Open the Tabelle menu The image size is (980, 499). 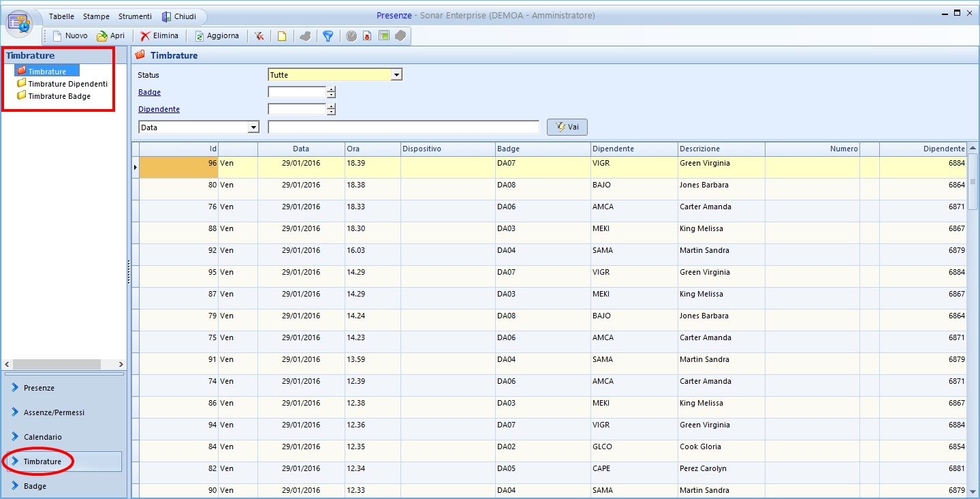click(61, 16)
